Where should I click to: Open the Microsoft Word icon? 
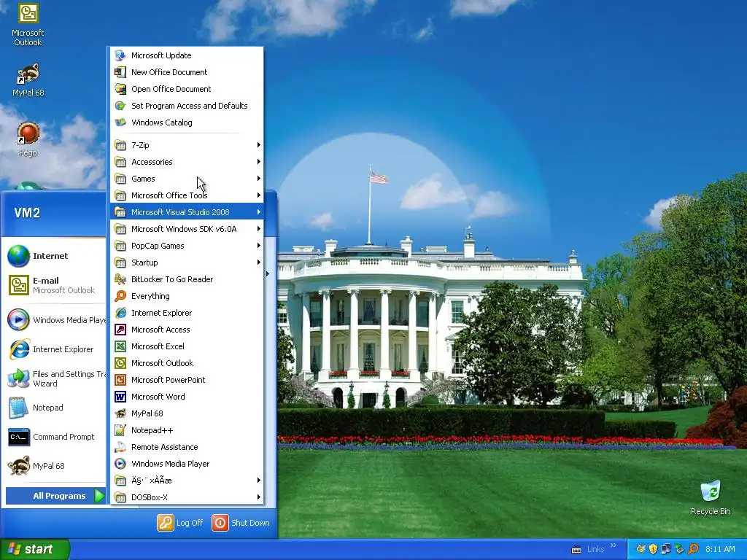pos(120,397)
